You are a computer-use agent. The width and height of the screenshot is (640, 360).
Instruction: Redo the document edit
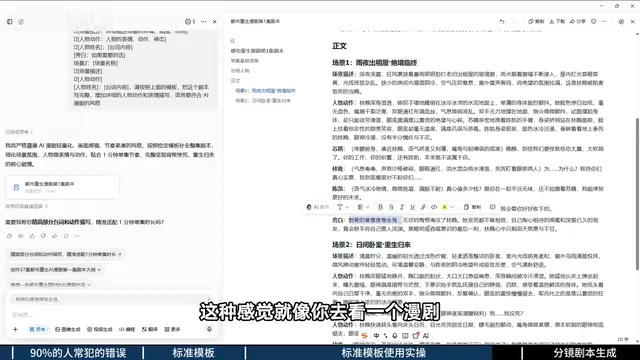tap(514, 22)
